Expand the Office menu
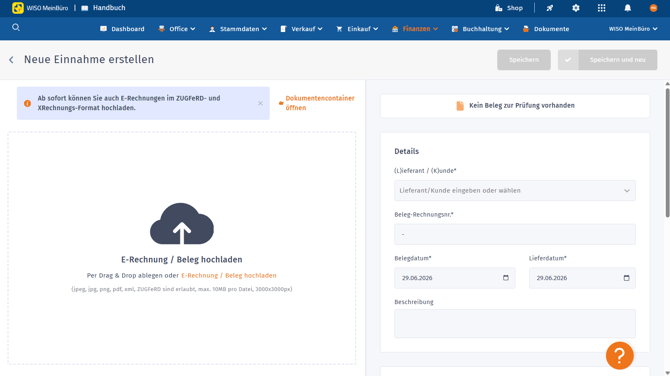The image size is (670, 376). pyautogui.click(x=177, y=29)
